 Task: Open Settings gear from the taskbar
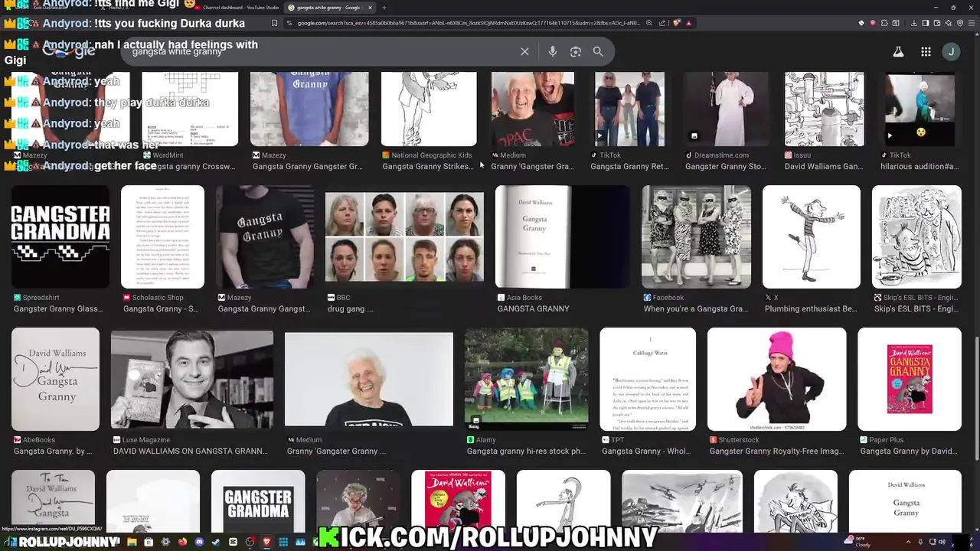(x=165, y=542)
